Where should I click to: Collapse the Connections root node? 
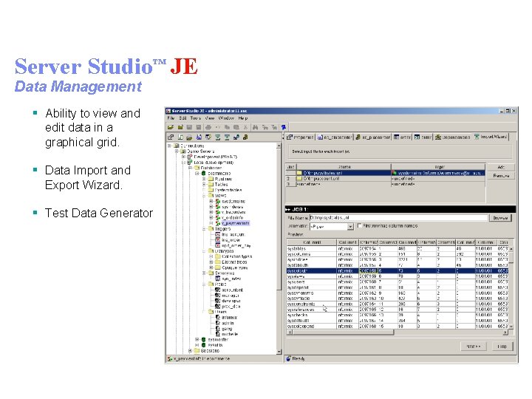coord(170,146)
